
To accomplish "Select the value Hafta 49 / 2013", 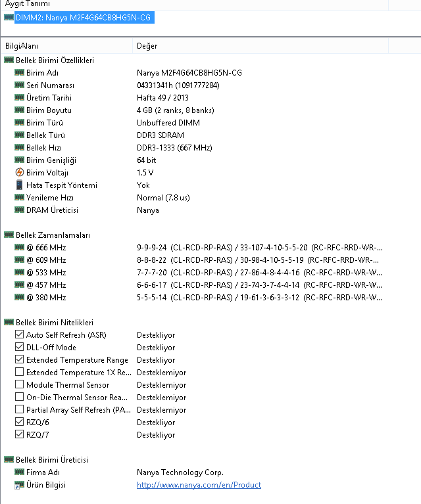I will [x=162, y=98].
